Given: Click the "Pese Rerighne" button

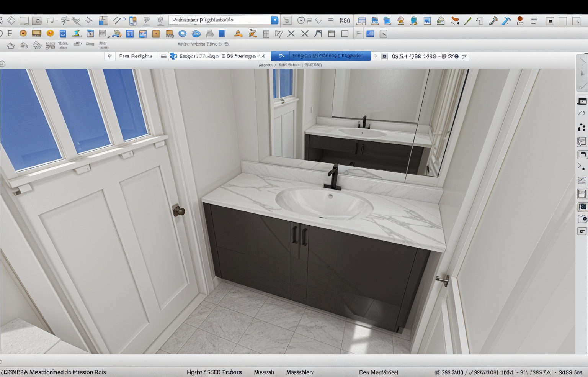Looking at the screenshot, I should (x=136, y=56).
